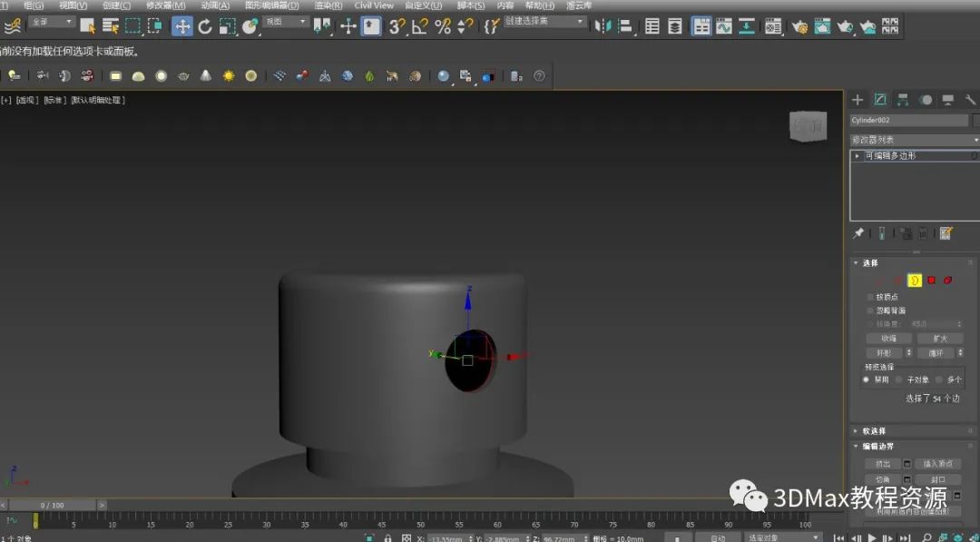Click the 封口 button
The image size is (980, 542).
click(937, 479)
